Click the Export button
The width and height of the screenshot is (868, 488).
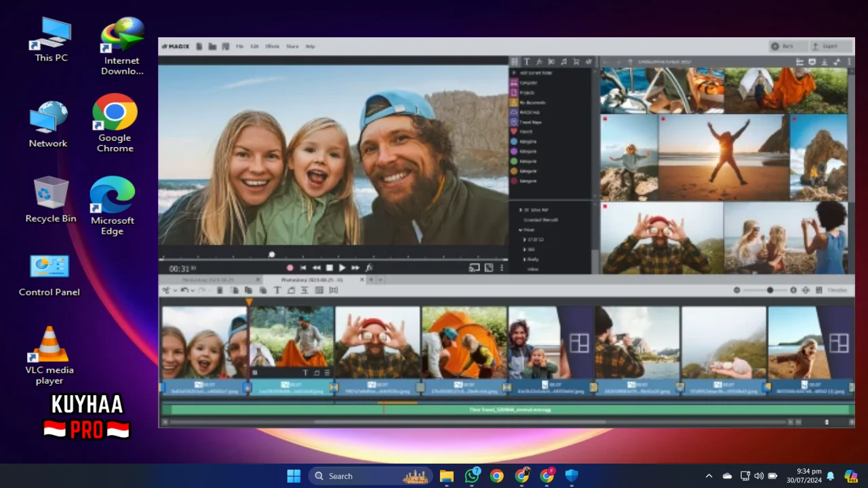pos(830,46)
